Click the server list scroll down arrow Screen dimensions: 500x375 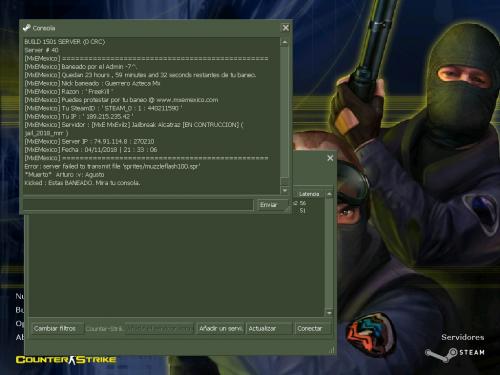point(329,313)
